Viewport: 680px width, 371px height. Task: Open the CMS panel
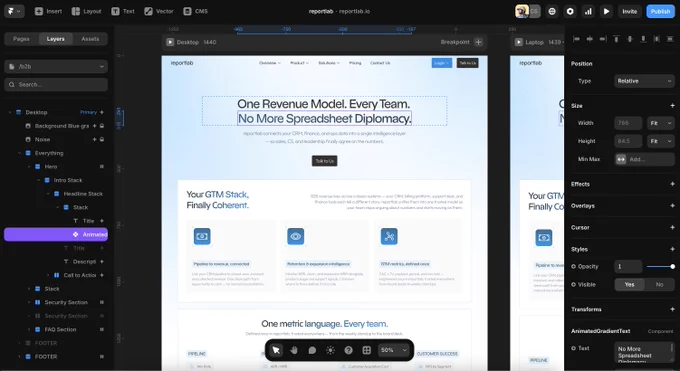pos(196,11)
